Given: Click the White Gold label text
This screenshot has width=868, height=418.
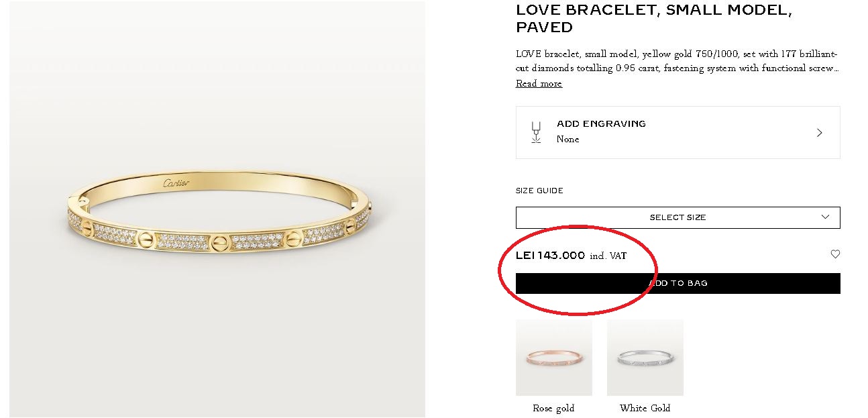Looking at the screenshot, I should pyautogui.click(x=645, y=408).
